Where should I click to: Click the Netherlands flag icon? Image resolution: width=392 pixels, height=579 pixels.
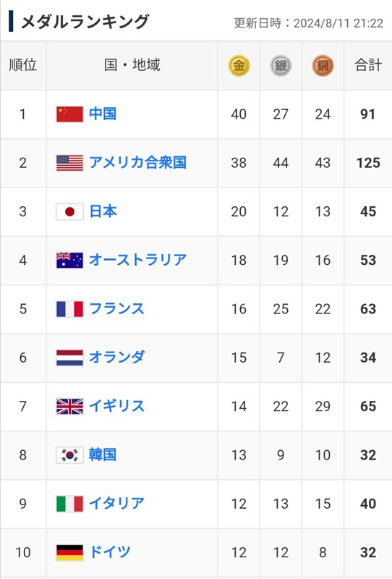[x=69, y=358]
